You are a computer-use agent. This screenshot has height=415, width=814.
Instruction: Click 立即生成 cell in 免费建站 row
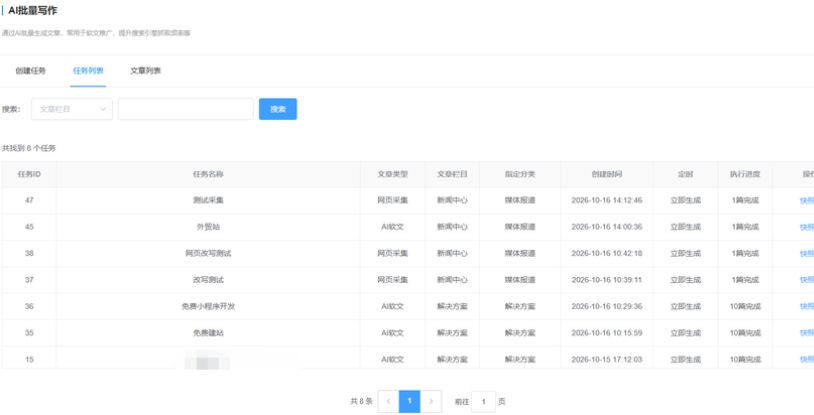coord(685,332)
